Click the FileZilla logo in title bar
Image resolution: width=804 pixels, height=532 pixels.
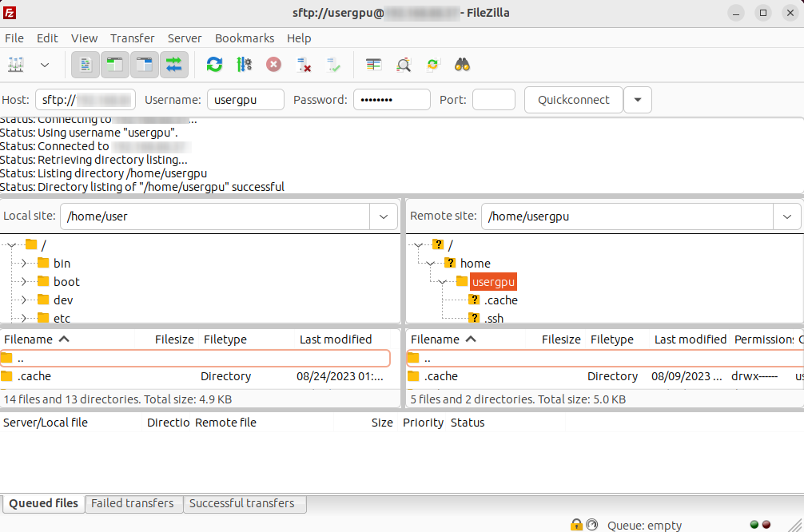click(10, 13)
